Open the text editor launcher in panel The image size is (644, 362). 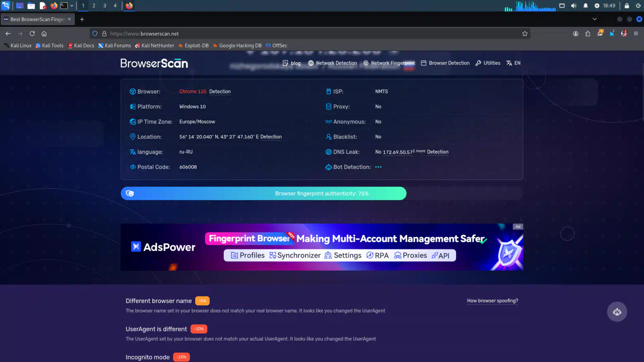click(x=43, y=5)
